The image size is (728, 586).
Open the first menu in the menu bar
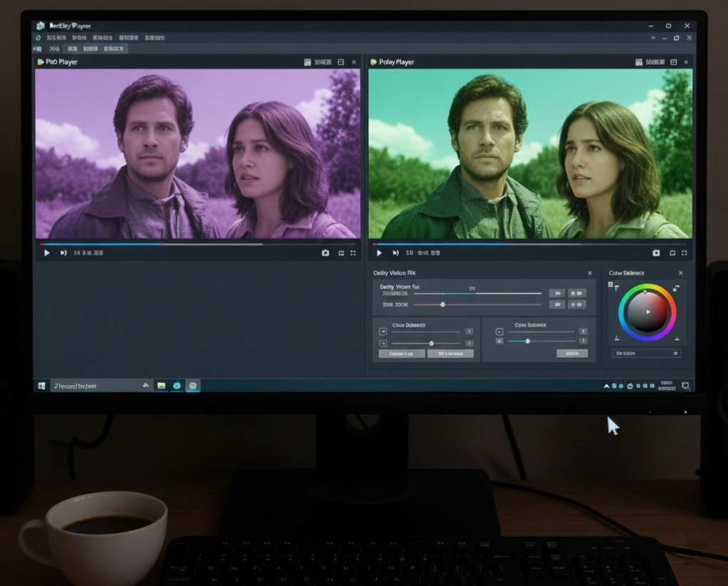pyautogui.click(x=56, y=38)
